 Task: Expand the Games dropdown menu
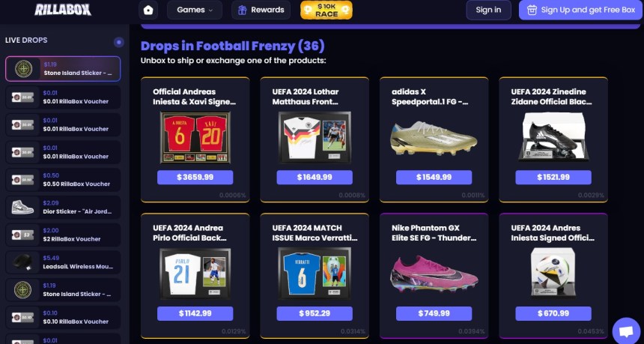click(x=195, y=10)
